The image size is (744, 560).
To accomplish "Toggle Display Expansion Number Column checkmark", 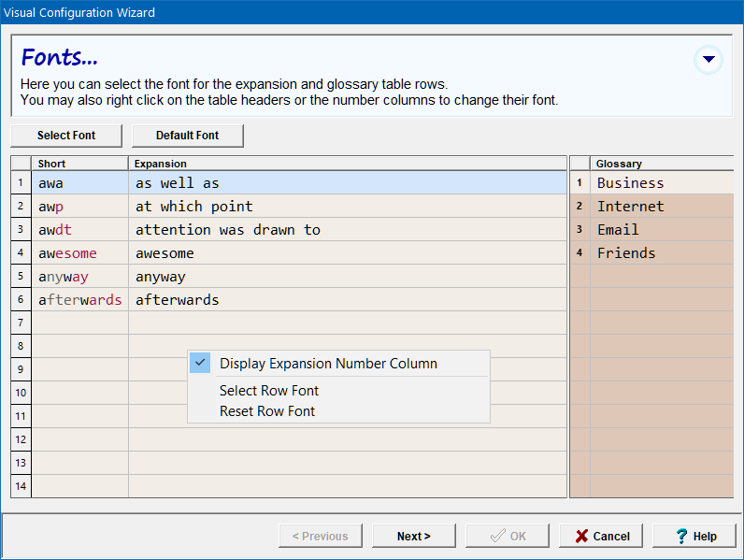I will pyautogui.click(x=200, y=363).
